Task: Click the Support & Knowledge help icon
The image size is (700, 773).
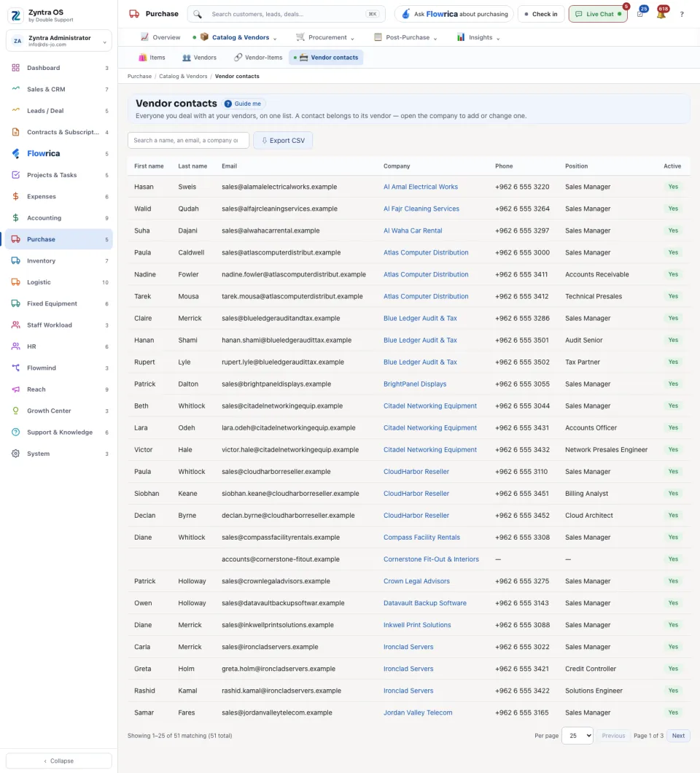Action: [16, 432]
